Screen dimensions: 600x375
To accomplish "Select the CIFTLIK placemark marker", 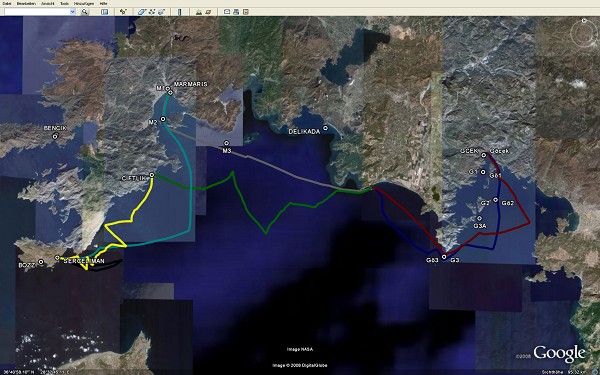I will pyautogui.click(x=152, y=175).
